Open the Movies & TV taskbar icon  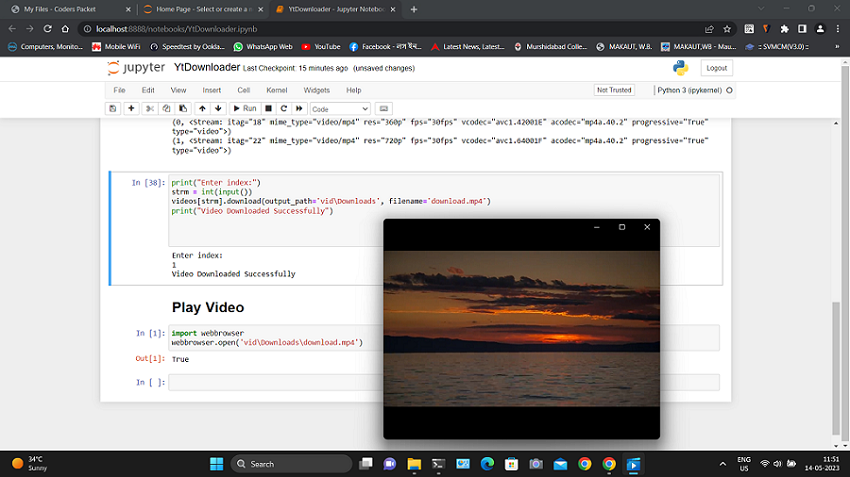click(x=633, y=465)
